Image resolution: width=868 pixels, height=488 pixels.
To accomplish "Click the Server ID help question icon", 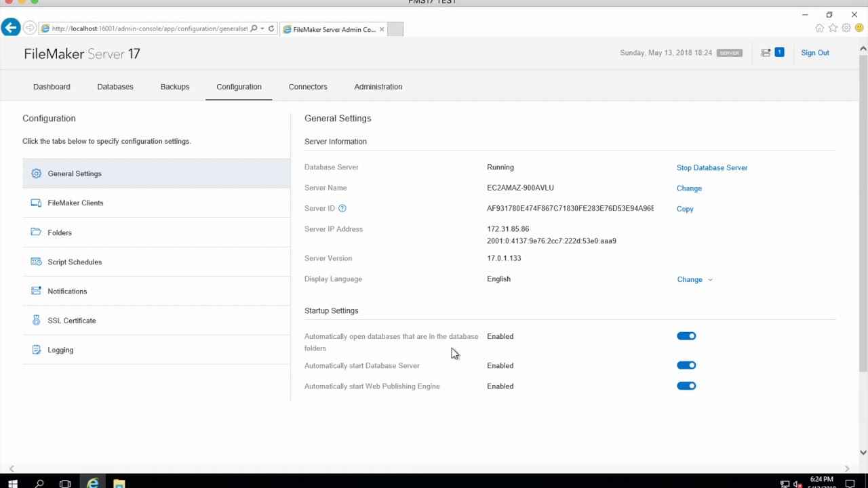I will [342, 209].
